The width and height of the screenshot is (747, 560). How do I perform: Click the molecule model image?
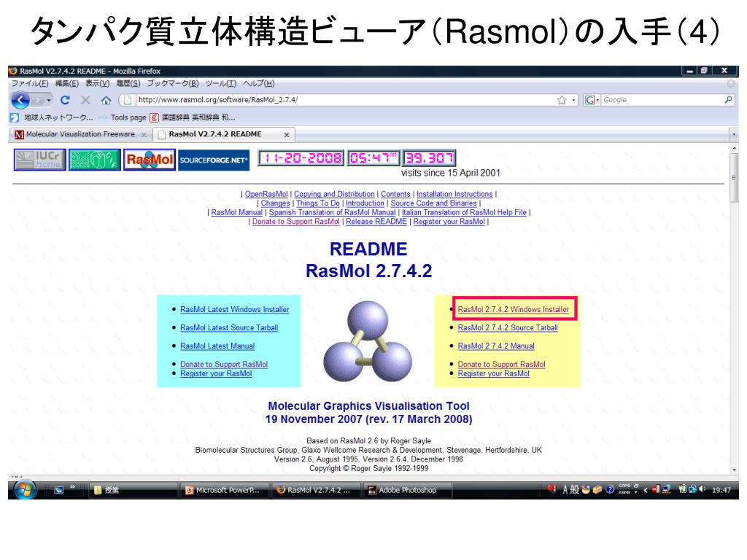[x=368, y=341]
